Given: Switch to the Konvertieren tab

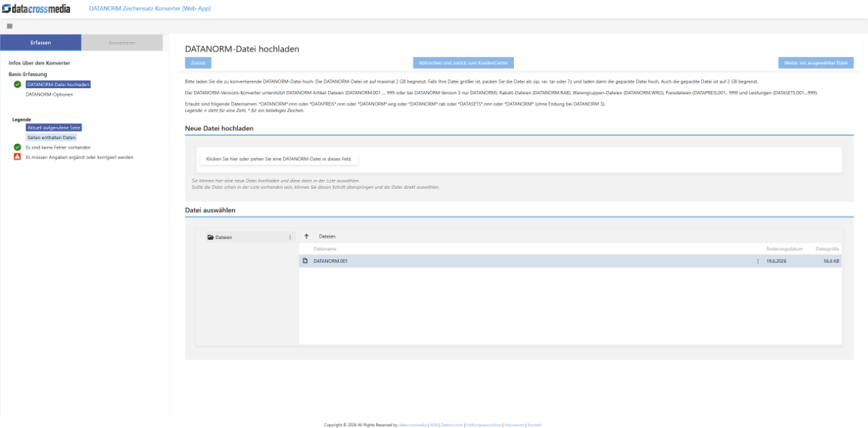Looking at the screenshot, I should click(122, 43).
